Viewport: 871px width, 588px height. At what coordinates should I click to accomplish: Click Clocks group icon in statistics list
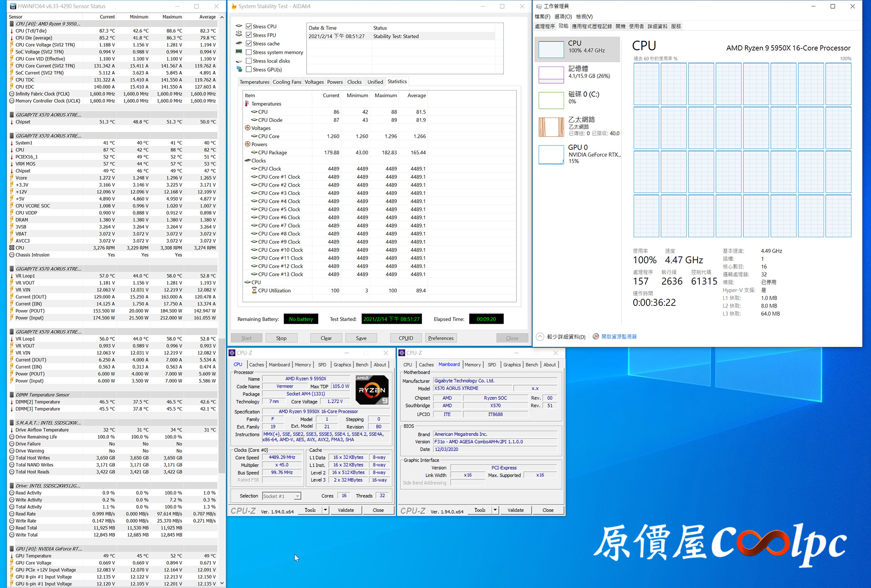click(247, 161)
